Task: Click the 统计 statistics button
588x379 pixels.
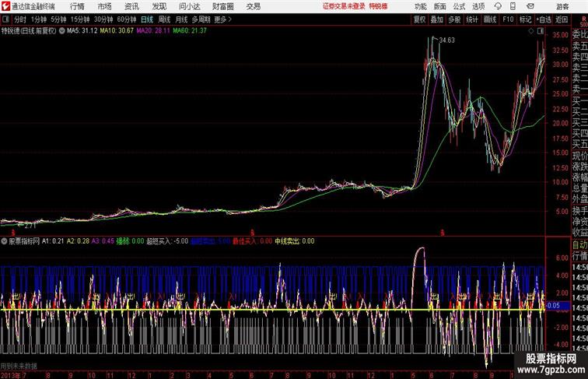Action: 472,19
